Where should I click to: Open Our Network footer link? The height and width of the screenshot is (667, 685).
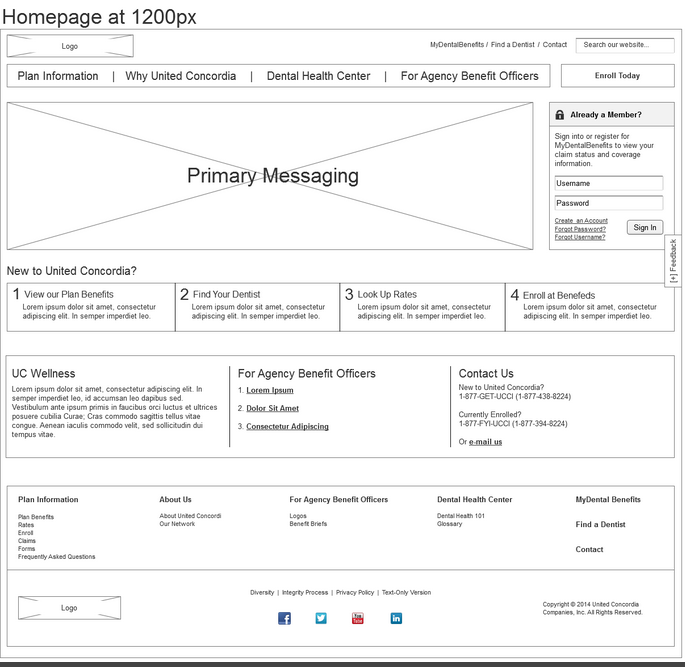click(177, 523)
